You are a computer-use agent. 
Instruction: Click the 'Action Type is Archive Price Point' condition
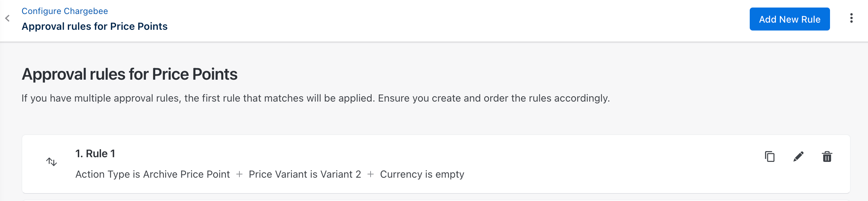(x=152, y=174)
